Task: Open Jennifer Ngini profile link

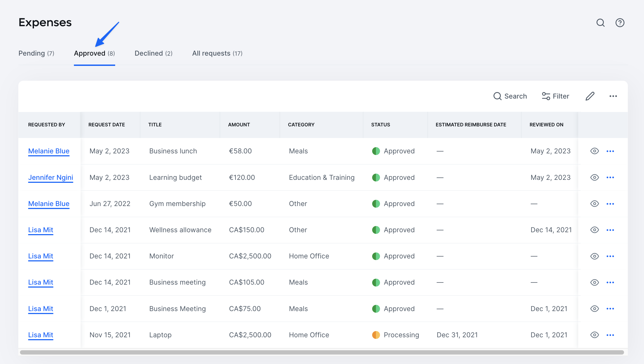Action: (51, 177)
